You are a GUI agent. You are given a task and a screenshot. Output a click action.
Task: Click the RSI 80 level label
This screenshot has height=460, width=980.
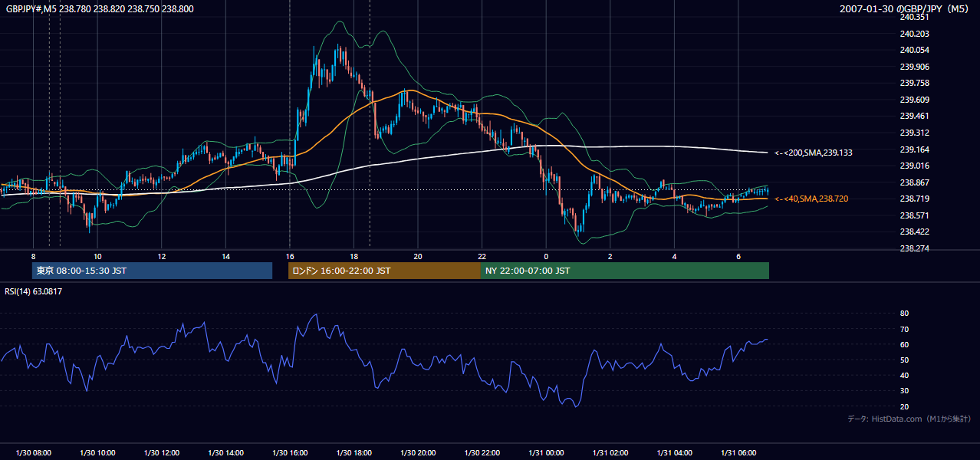[x=904, y=314]
